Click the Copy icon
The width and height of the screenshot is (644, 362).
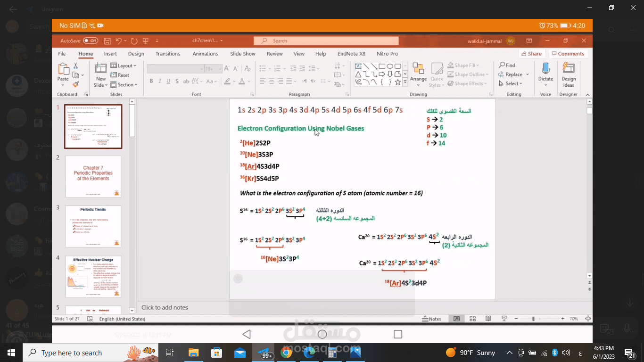pos(76,75)
